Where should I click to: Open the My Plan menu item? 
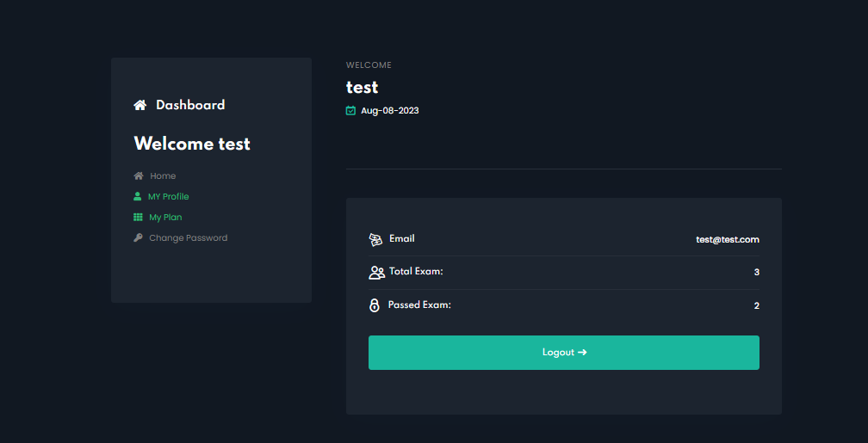pos(165,217)
